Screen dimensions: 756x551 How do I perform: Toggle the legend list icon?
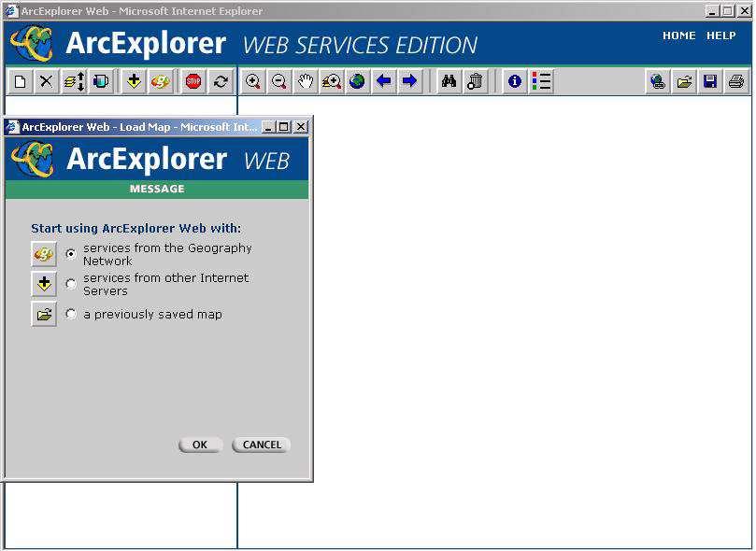tap(541, 81)
